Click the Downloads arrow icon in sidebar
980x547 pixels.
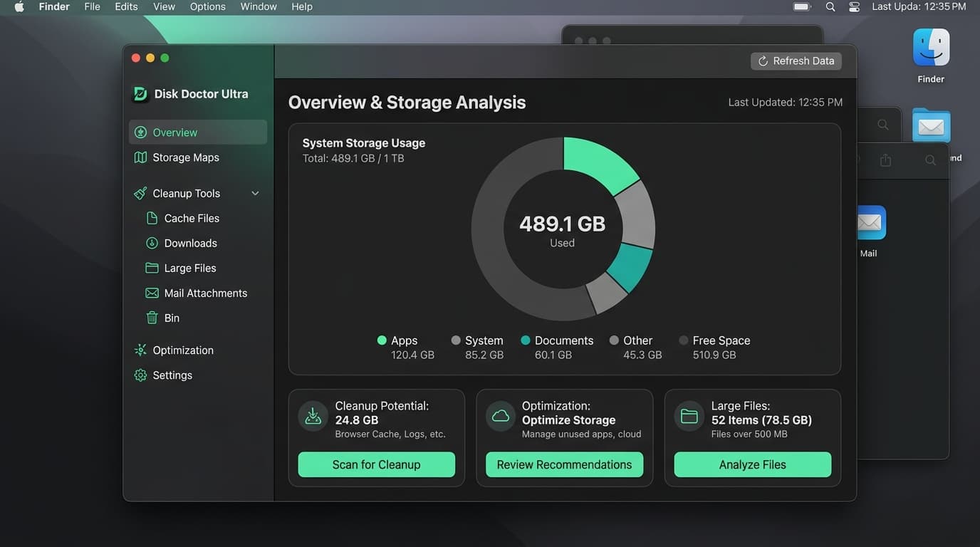(152, 243)
